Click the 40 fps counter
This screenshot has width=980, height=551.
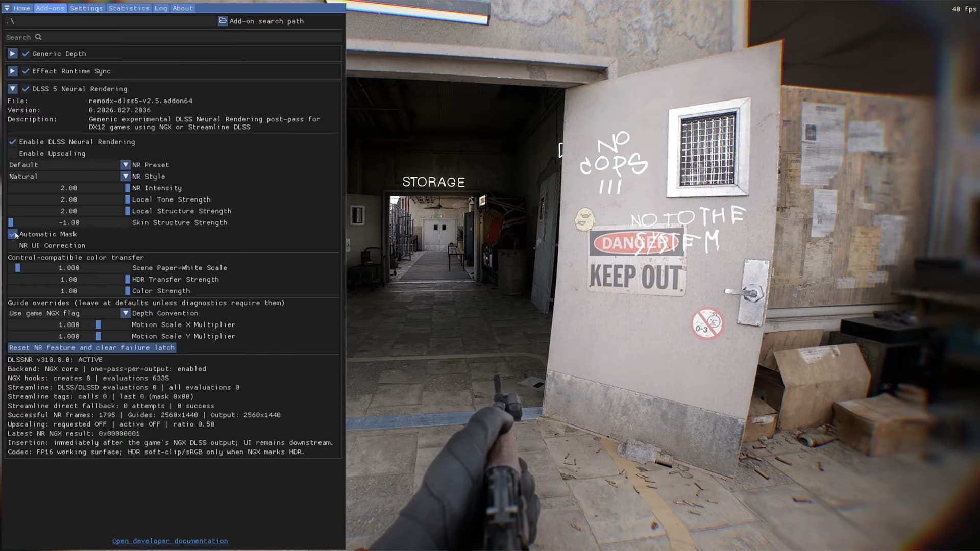coord(964,9)
